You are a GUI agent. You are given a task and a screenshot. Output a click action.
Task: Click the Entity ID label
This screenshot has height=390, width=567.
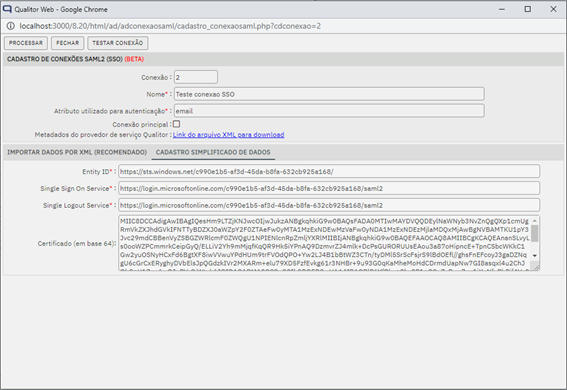(98, 172)
